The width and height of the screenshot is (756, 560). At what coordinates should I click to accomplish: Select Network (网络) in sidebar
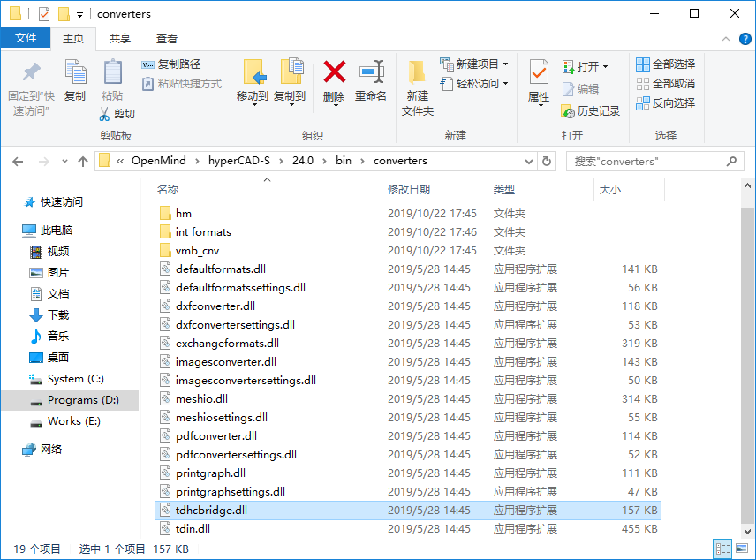42,450
